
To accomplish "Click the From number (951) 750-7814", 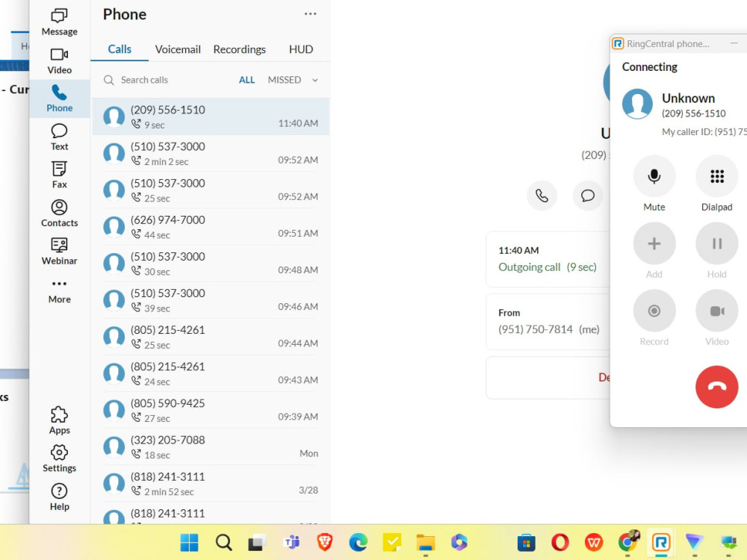I will (536, 329).
